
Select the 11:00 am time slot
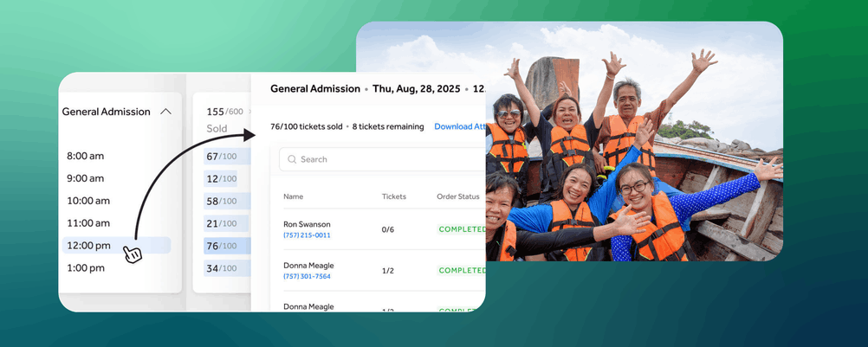coord(88,223)
